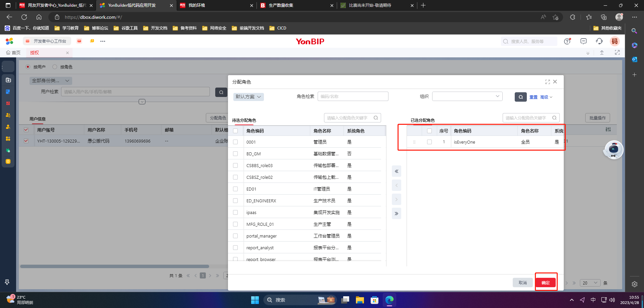Check the ED01 IT管理员 role checkbox
Viewport: 644px width, 308px height.
(235, 189)
